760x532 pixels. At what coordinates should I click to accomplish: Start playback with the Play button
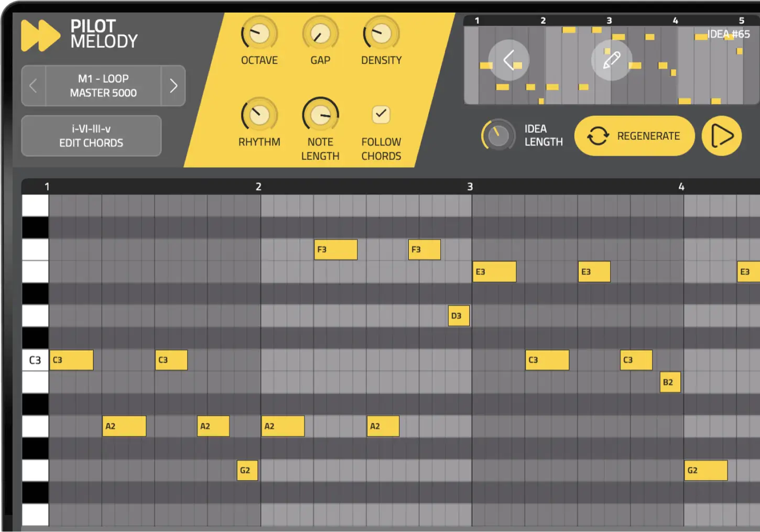pos(722,135)
